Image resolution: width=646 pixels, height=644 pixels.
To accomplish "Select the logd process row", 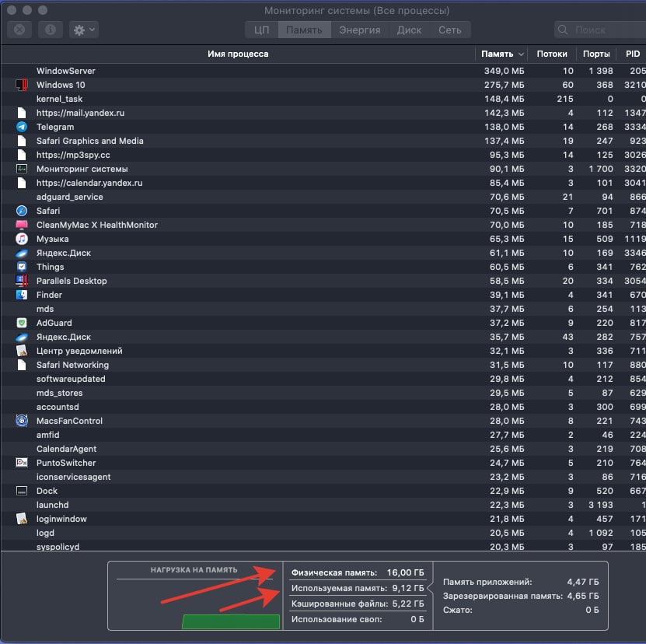I will point(323,533).
